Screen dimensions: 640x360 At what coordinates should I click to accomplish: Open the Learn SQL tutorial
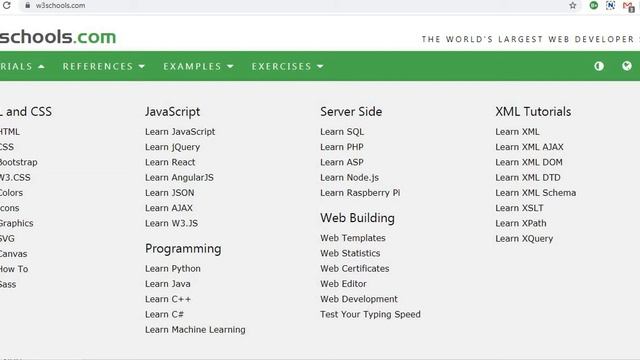point(342,132)
